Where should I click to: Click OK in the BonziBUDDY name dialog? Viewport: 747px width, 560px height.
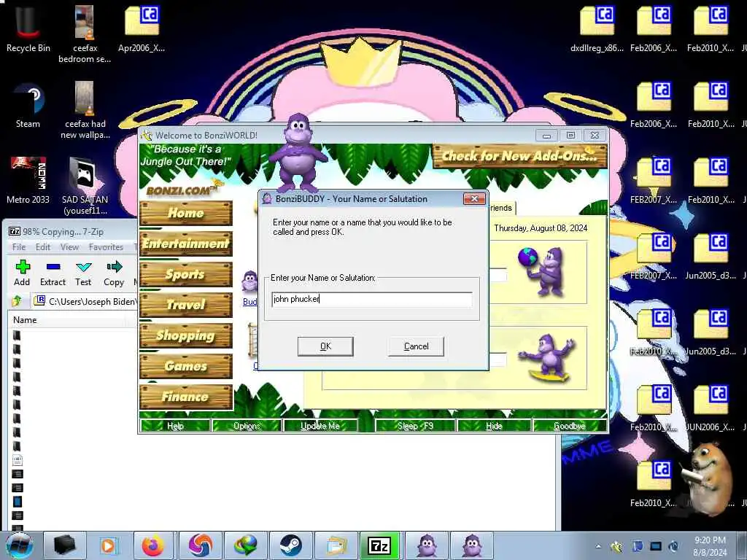325,346
